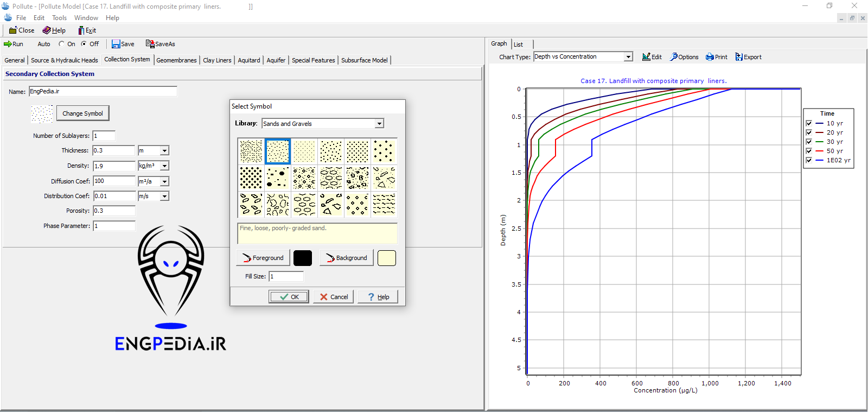Switch to the General tab
This screenshot has height=412, width=868.
pos(15,60)
